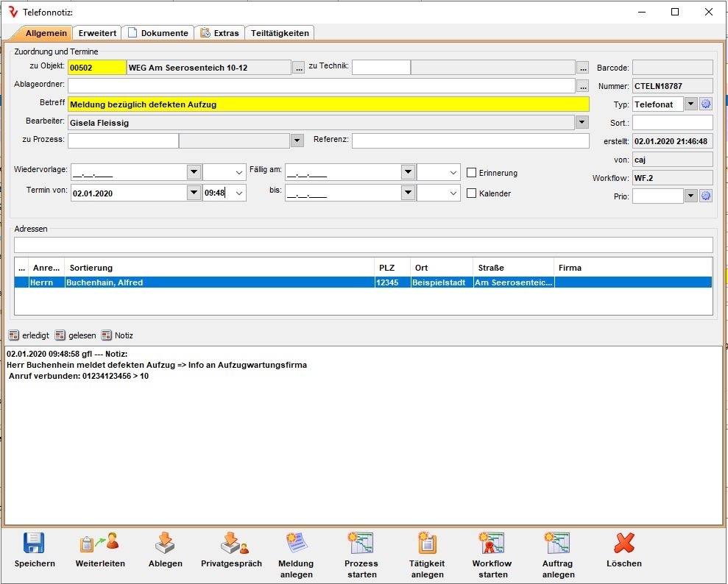Click the browse button beside Ablageordner

(582, 86)
